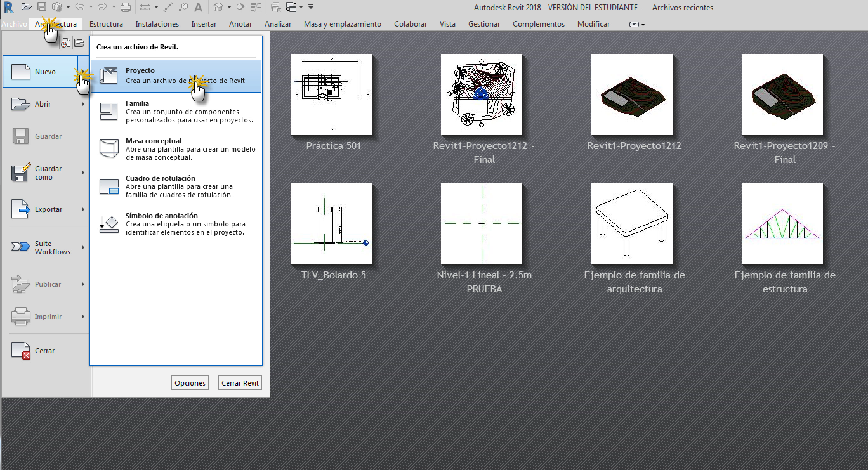Click the Cerrar Revit button
Viewport: 868px width, 470px height.
click(240, 383)
